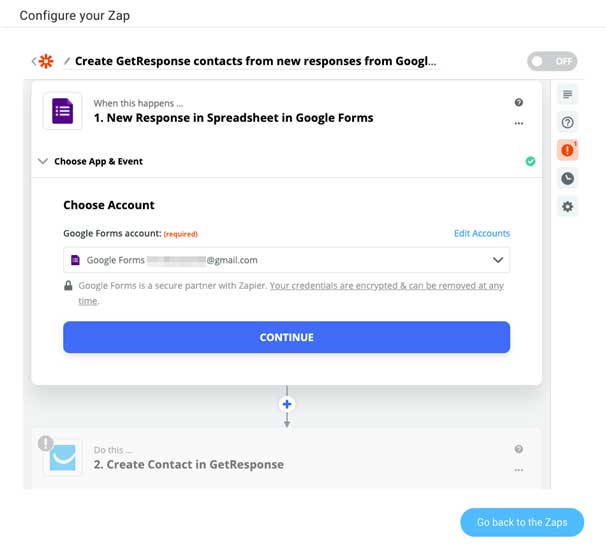Click the GetResponse envelope app icon

click(63, 457)
